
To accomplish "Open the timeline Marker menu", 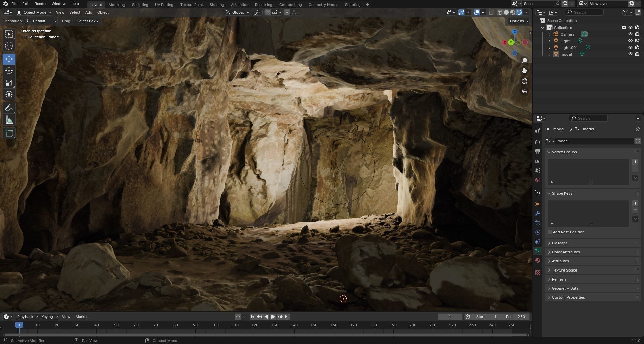I will click(81, 317).
